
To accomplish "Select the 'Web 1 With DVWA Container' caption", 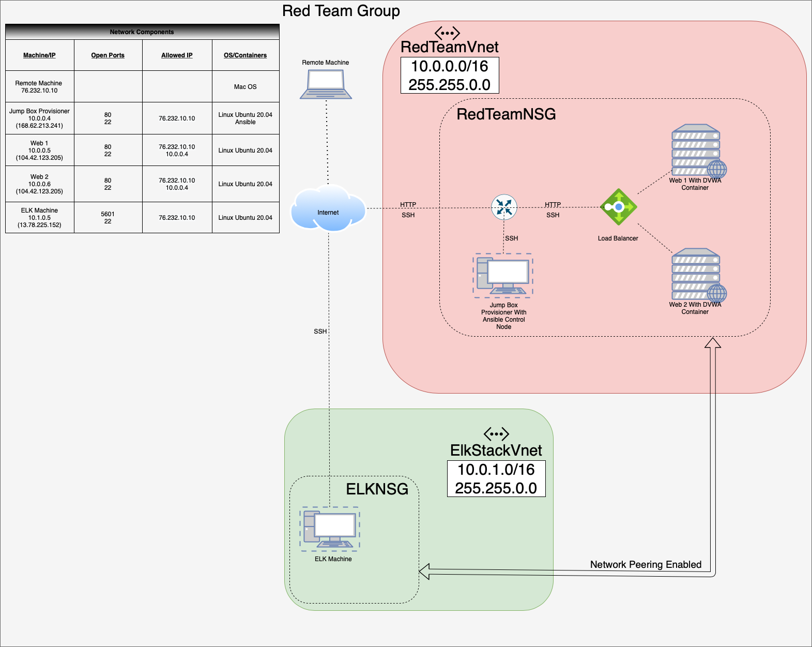I will 695,184.
